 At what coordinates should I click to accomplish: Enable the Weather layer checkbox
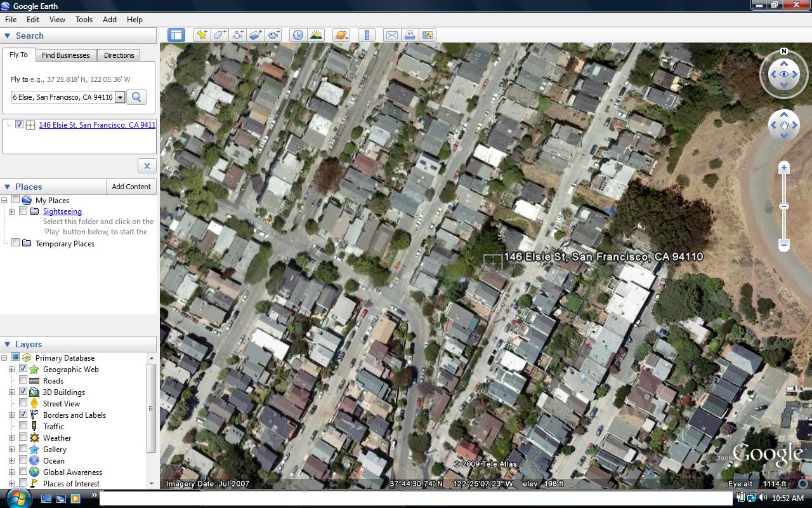coord(23,438)
